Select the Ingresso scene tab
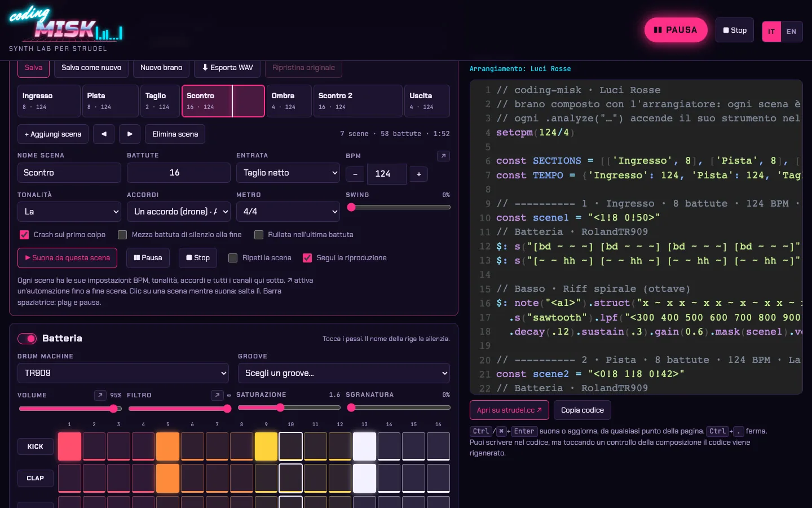Viewport: 812px width, 508px height. pos(49,101)
